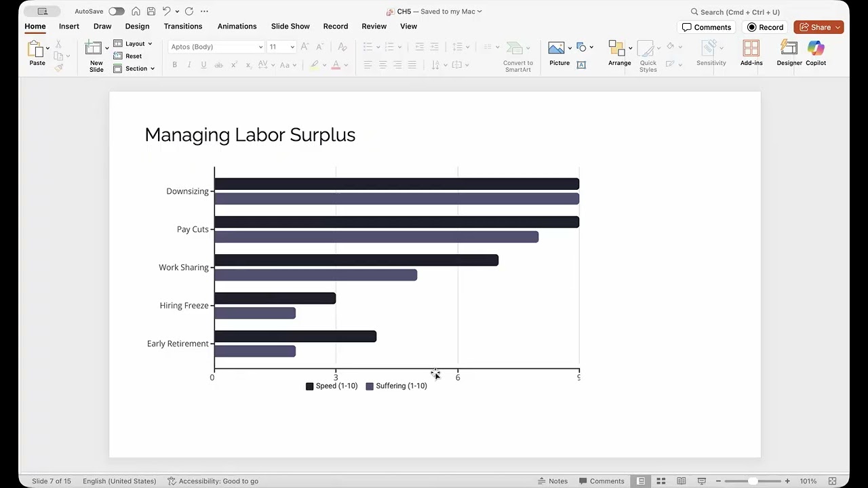This screenshot has width=868, height=488.
Task: Click the Copy icon
Action: coord(58,56)
